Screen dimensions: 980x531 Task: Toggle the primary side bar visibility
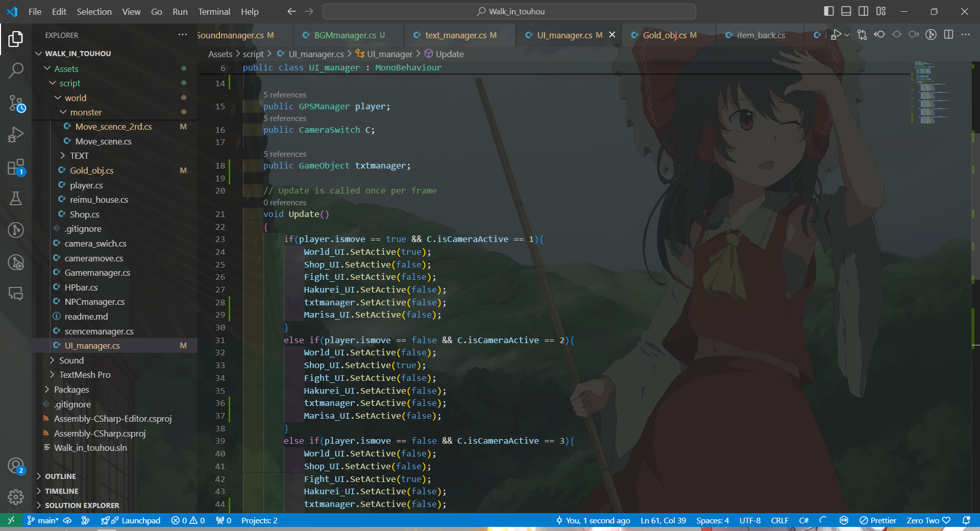[x=829, y=11]
